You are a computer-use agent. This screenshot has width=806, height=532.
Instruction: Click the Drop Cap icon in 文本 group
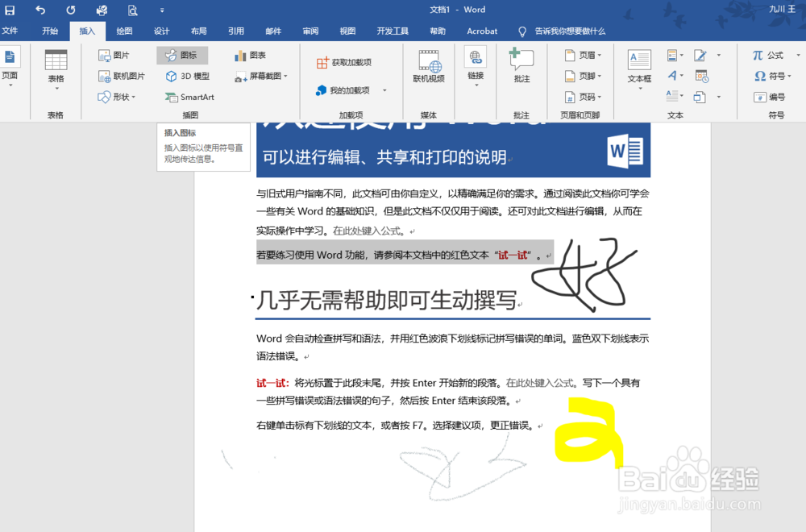coord(675,96)
